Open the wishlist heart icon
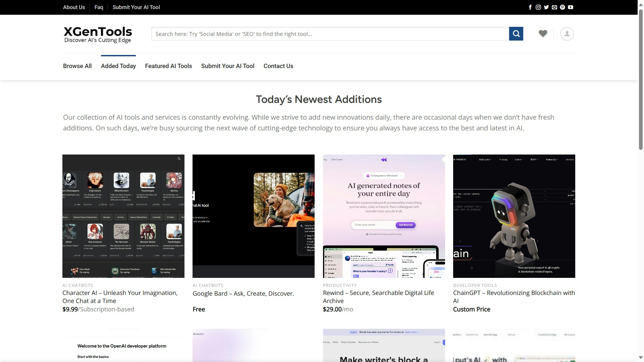The height and width of the screenshot is (362, 644). pyautogui.click(x=543, y=34)
